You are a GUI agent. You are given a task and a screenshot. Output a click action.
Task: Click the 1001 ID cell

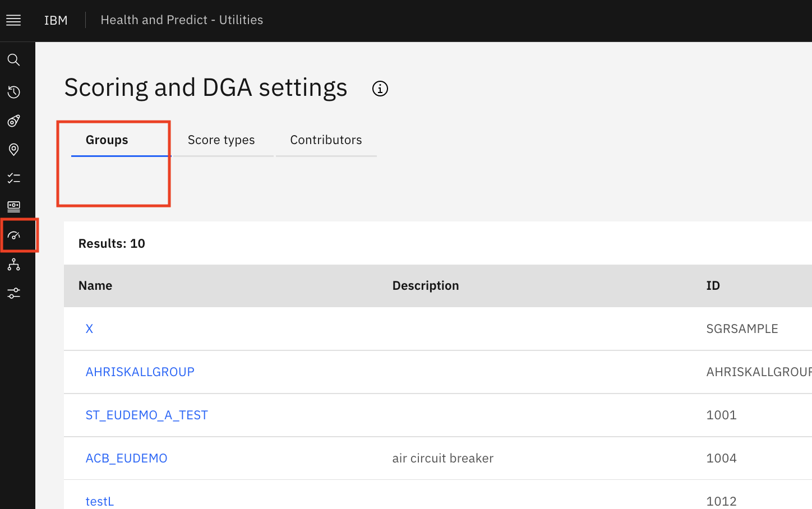tap(722, 415)
